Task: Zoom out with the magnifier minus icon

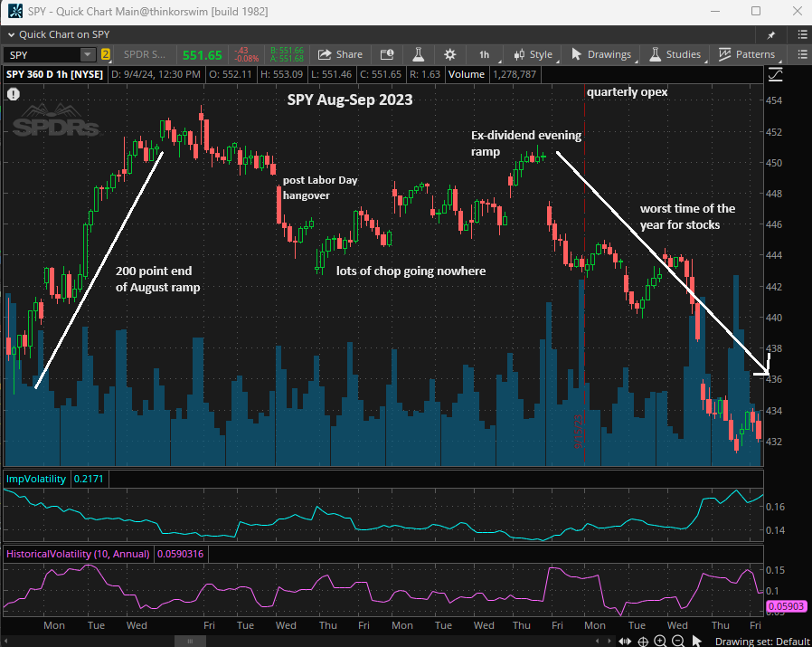Action: (x=678, y=642)
